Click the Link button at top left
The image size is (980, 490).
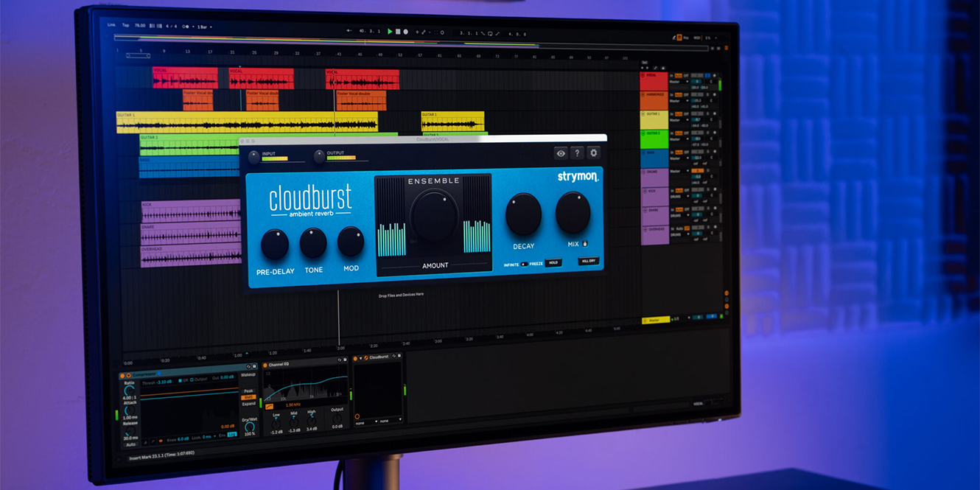pos(112,25)
